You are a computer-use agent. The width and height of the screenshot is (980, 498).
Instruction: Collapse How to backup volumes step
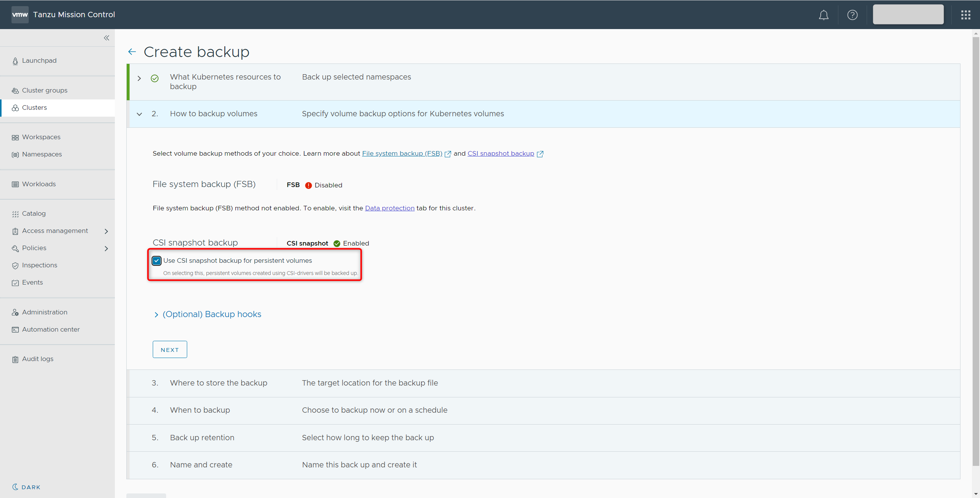coord(139,114)
